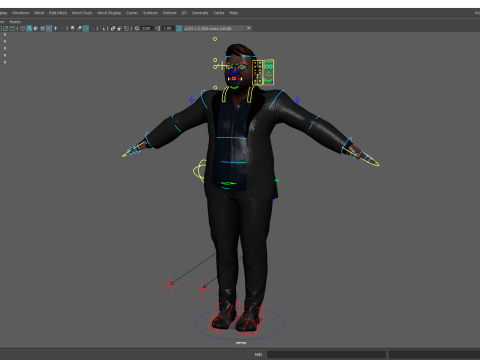Switch viewport to Wireframe shading icon
Screen dimensions: 480x360
coord(22,28)
